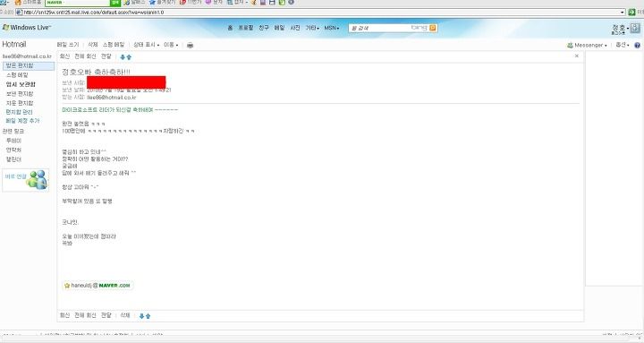This screenshot has width=644, height=343.
Task: Click the bottom toolbar down arrow icon
Action: [x=141, y=315]
